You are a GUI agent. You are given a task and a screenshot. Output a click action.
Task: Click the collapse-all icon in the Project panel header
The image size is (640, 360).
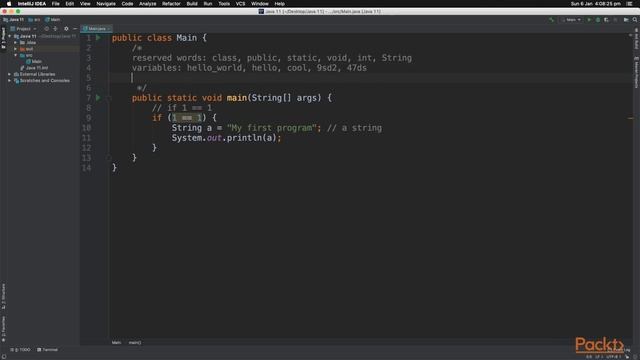click(56, 29)
